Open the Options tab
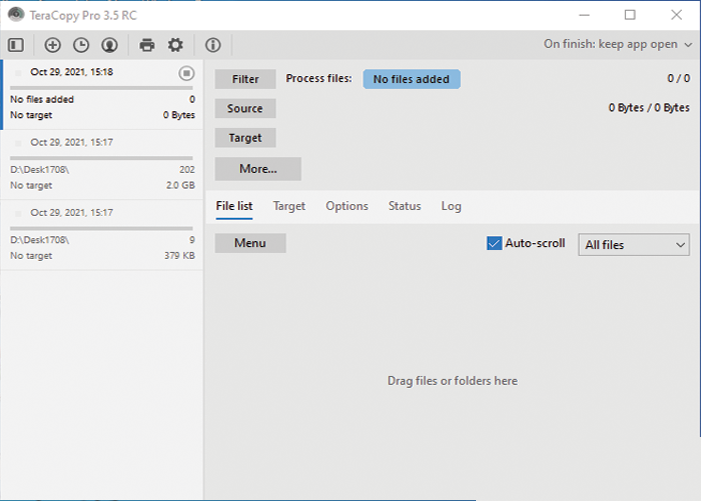 coord(347,206)
